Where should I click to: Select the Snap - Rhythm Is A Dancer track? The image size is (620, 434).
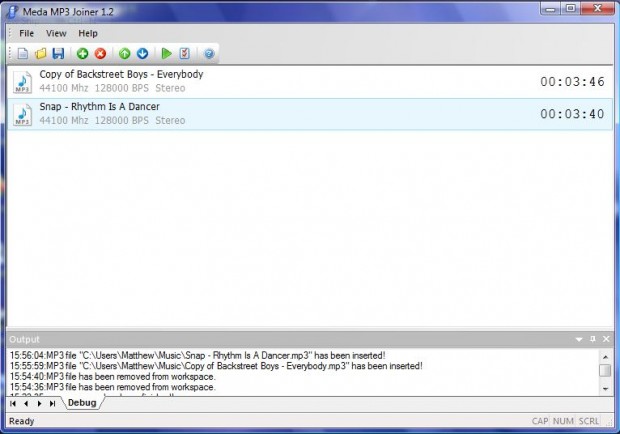[310, 114]
